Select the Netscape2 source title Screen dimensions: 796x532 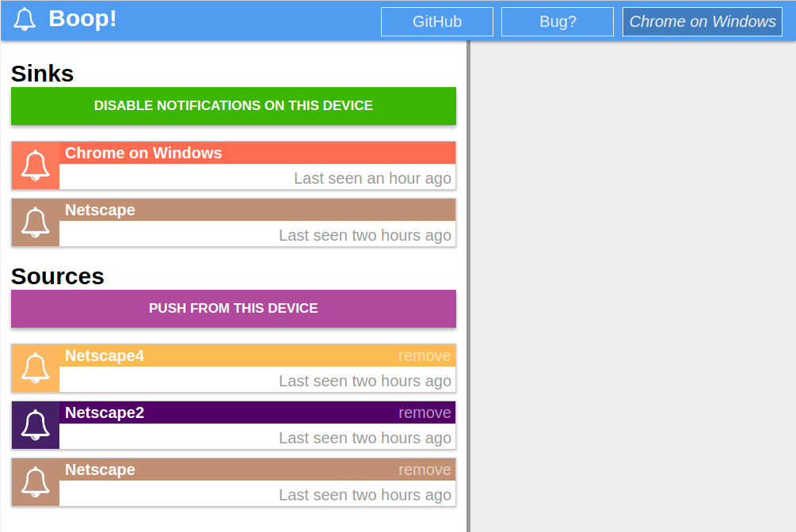pos(105,412)
